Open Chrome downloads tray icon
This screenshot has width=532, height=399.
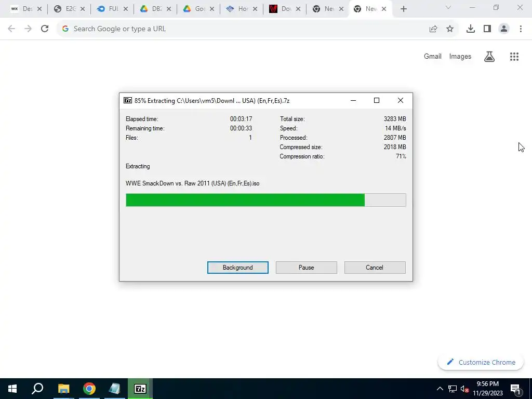click(x=470, y=29)
